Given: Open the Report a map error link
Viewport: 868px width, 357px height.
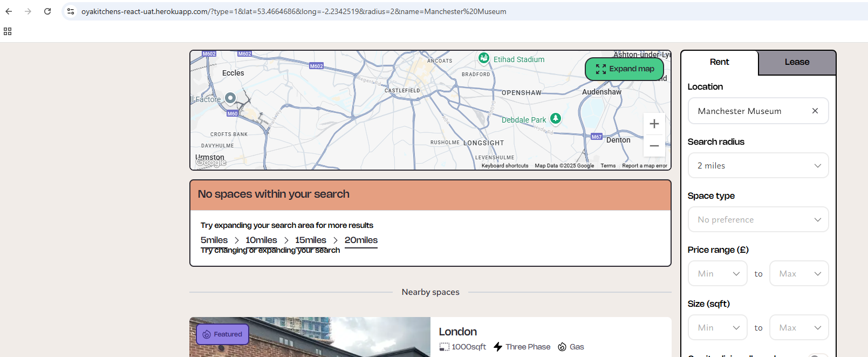Looking at the screenshot, I should click(644, 166).
